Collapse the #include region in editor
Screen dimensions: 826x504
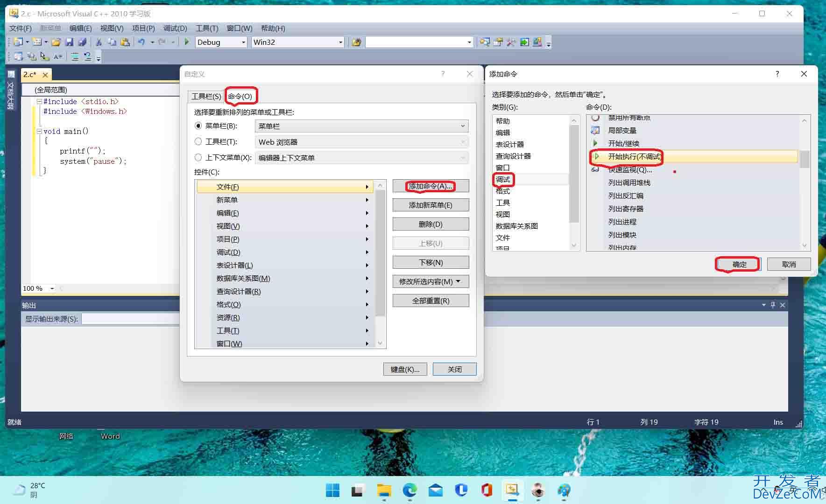(x=39, y=101)
